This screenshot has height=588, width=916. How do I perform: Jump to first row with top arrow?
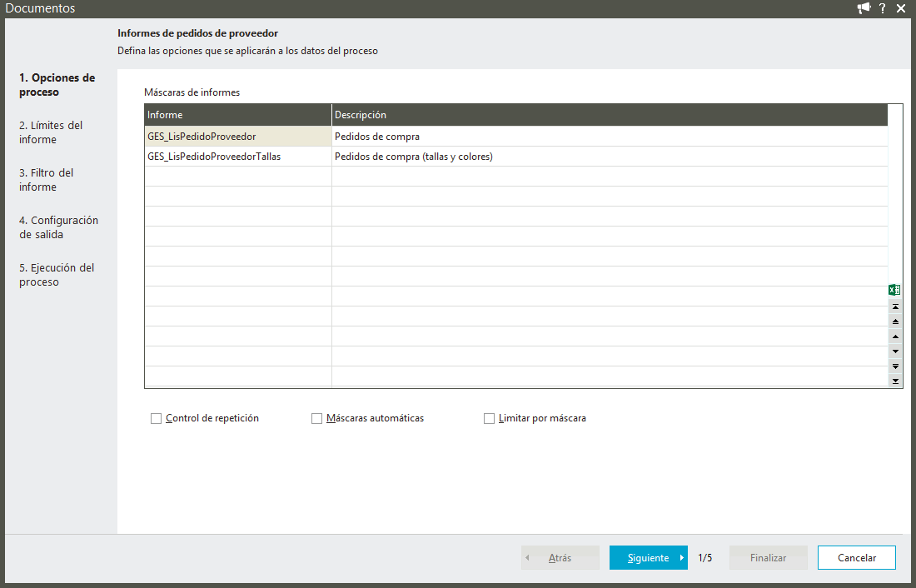tap(895, 306)
